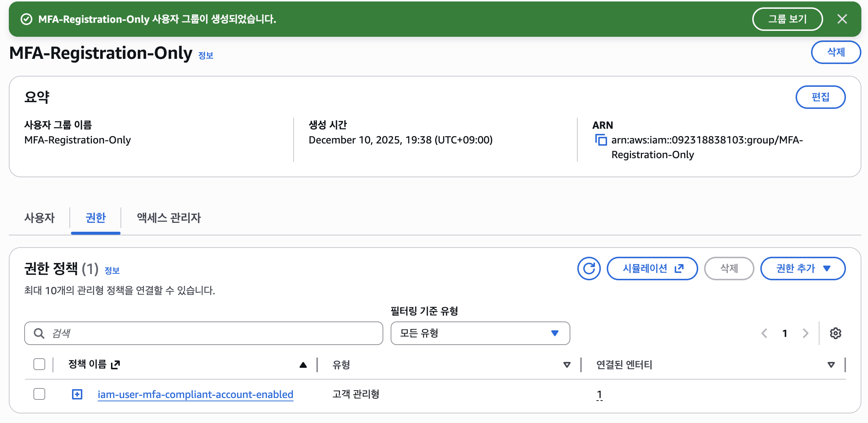Expand iam-user-mfa-compliant-account-enabled policy details
Screen dimensions: 868x423
click(x=77, y=394)
